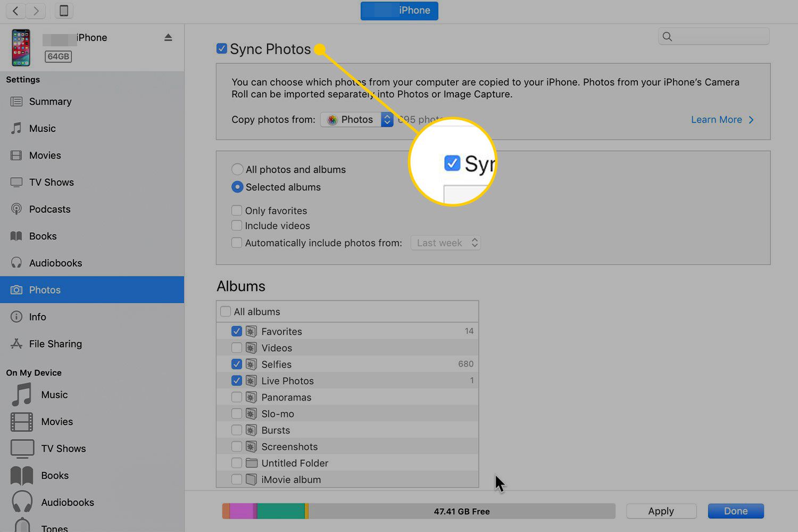Open Podcasts in the sidebar
798x532 pixels.
point(92,209)
